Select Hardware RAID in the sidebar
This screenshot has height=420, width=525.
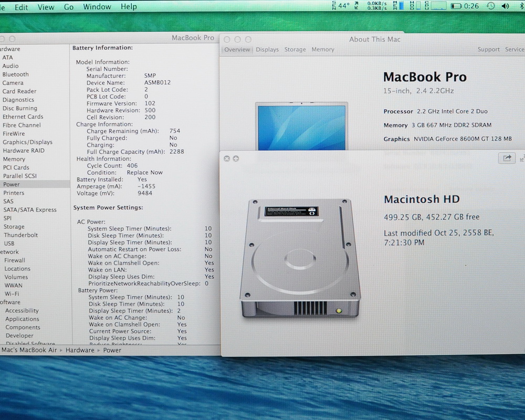point(24,150)
